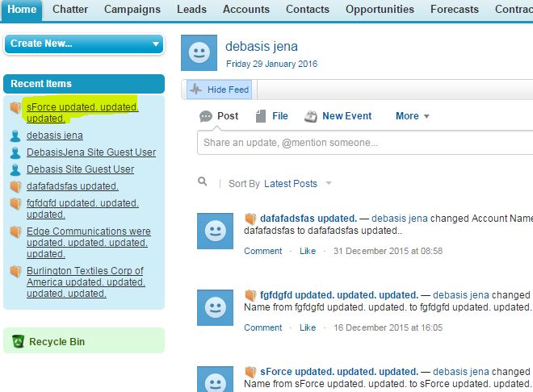Open the 31 December 2015 timestamp
Viewport: 533px width, 392px height.
388,251
